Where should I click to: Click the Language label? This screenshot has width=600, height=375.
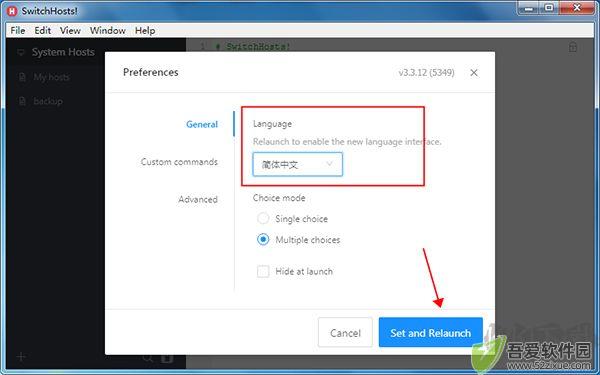[272, 124]
